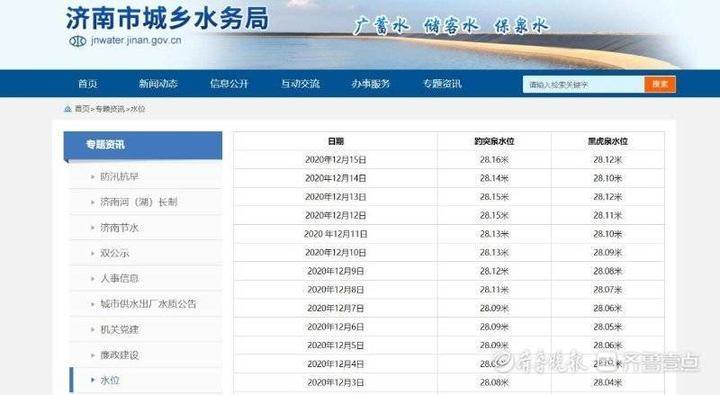The image size is (720, 395).
Task: Click the 专题资讯 sidebar header
Action: [x=143, y=145]
